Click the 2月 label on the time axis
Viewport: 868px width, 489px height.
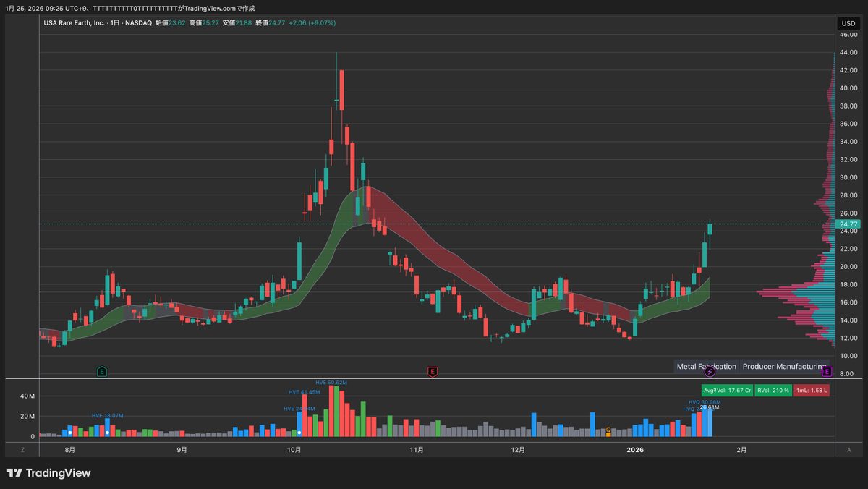point(741,450)
